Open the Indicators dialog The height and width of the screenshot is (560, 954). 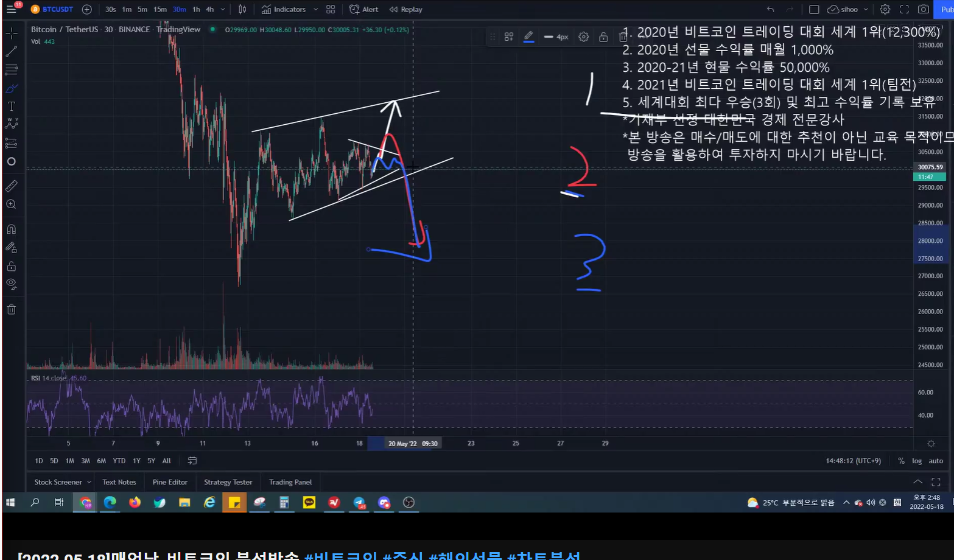284,9
